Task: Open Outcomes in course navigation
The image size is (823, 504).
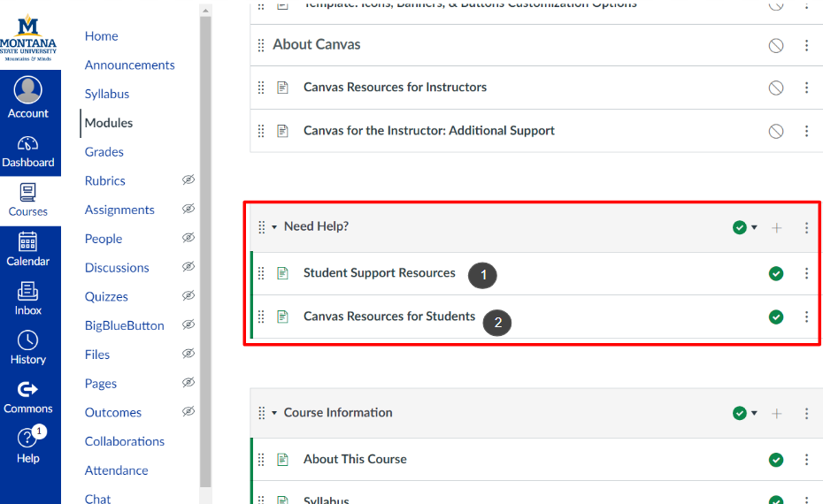Action: [113, 413]
